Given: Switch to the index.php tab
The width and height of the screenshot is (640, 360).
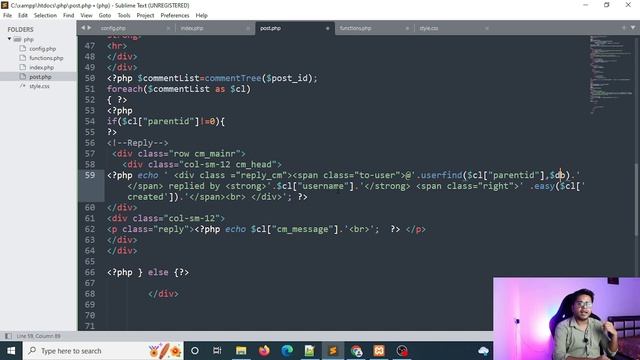Looking at the screenshot, I should [192, 28].
